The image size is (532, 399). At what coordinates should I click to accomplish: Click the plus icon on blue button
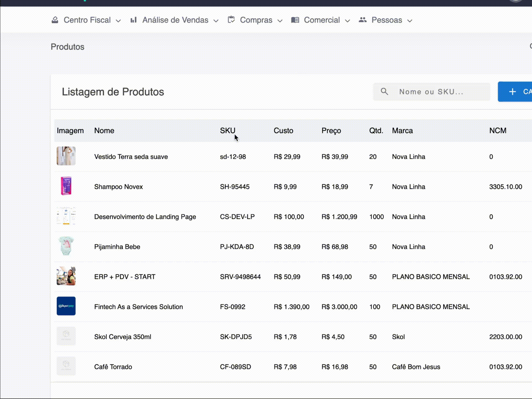tap(513, 92)
